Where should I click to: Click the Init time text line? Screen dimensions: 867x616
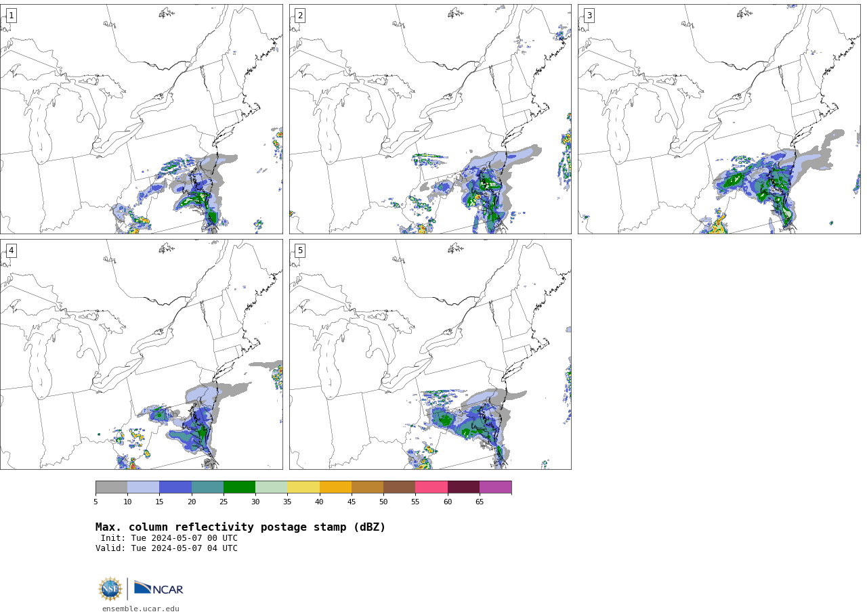(169, 538)
